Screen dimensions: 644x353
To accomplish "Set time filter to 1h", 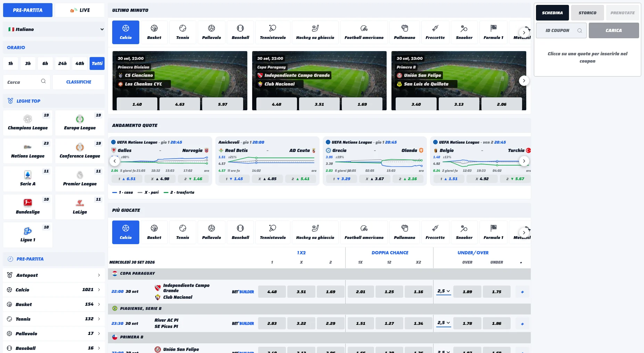I will point(11,63).
